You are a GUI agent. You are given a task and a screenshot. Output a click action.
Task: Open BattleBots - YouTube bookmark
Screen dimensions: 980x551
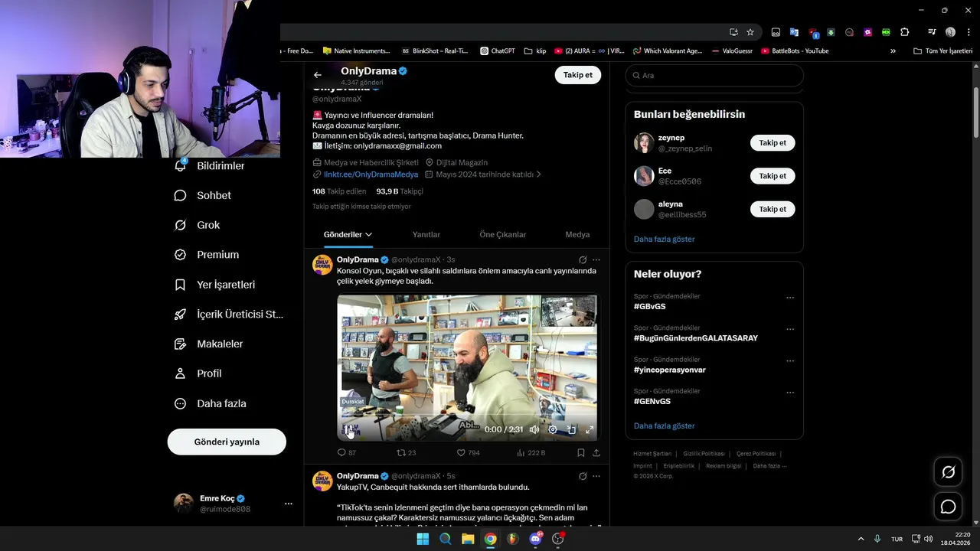(795, 51)
